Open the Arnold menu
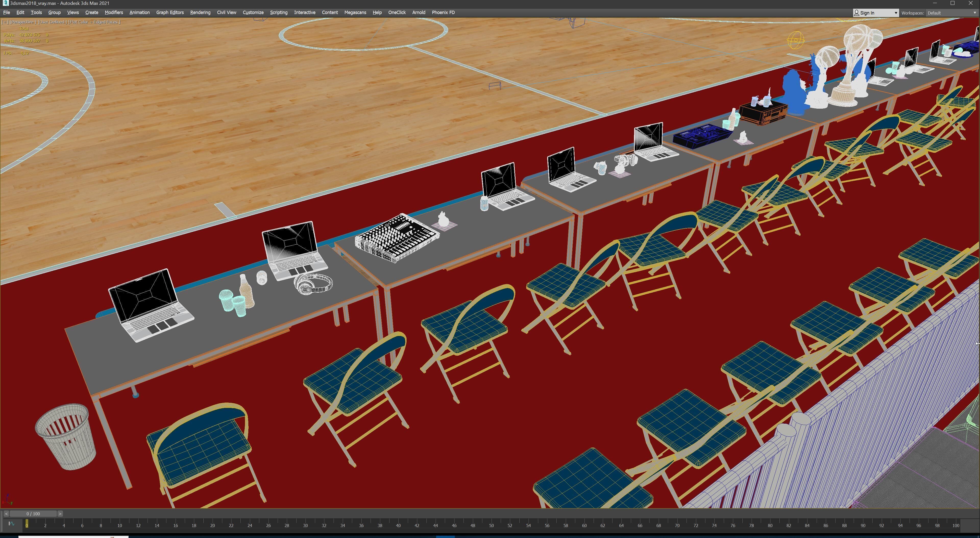Image resolution: width=980 pixels, height=538 pixels. click(x=419, y=12)
